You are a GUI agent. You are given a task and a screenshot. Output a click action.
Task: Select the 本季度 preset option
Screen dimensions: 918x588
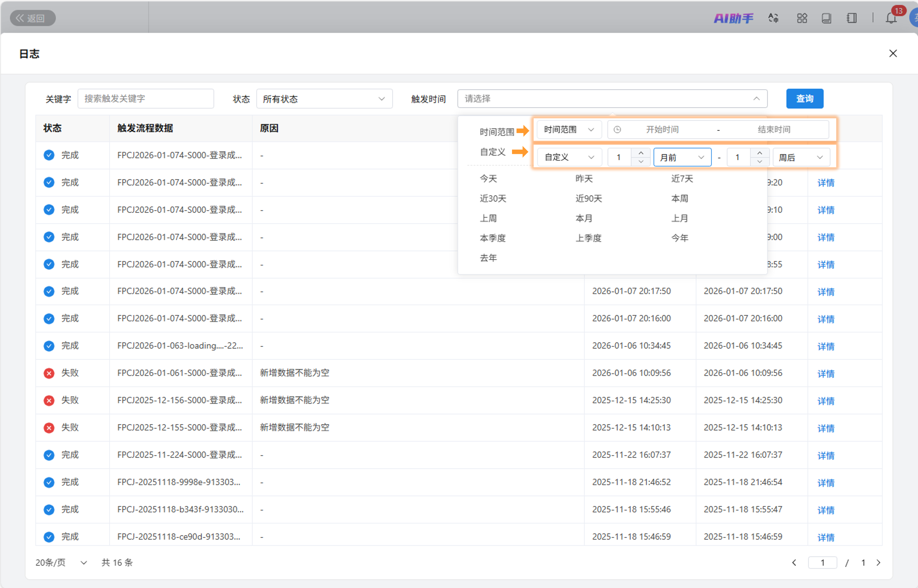(x=493, y=238)
